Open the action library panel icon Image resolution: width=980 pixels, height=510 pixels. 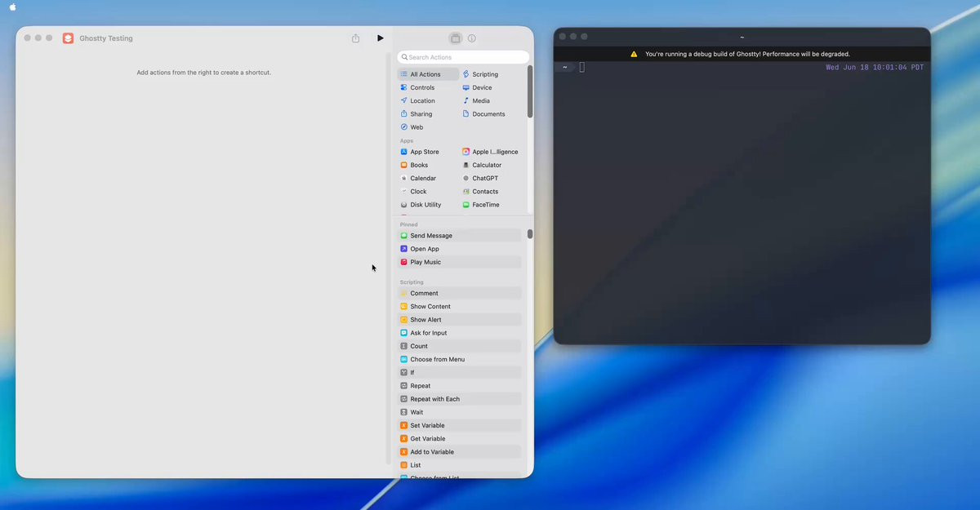click(x=456, y=38)
